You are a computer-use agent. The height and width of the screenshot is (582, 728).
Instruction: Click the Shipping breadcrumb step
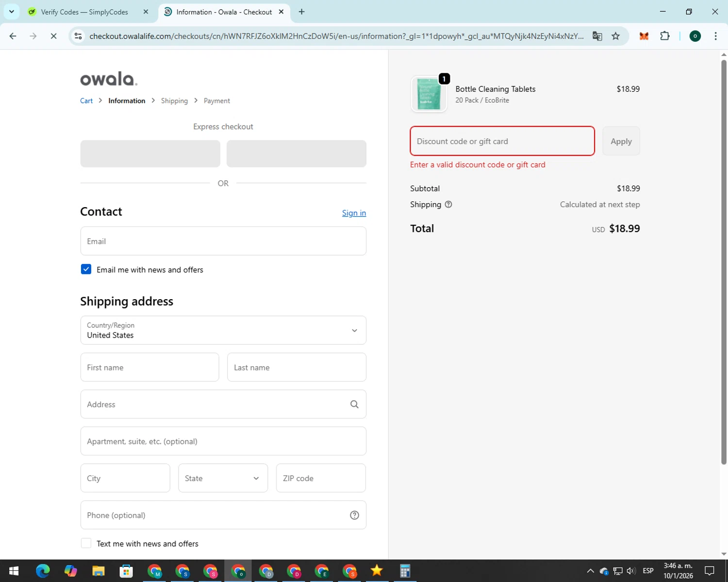174,101
